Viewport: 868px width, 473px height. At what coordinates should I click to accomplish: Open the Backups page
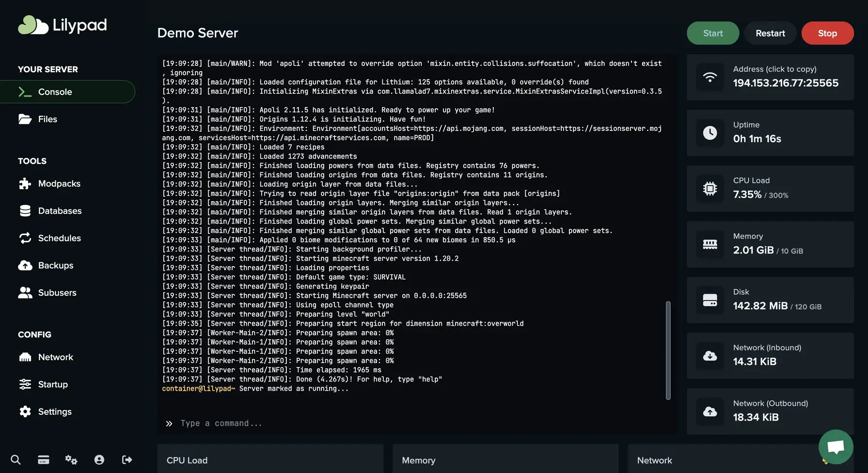pyautogui.click(x=56, y=266)
